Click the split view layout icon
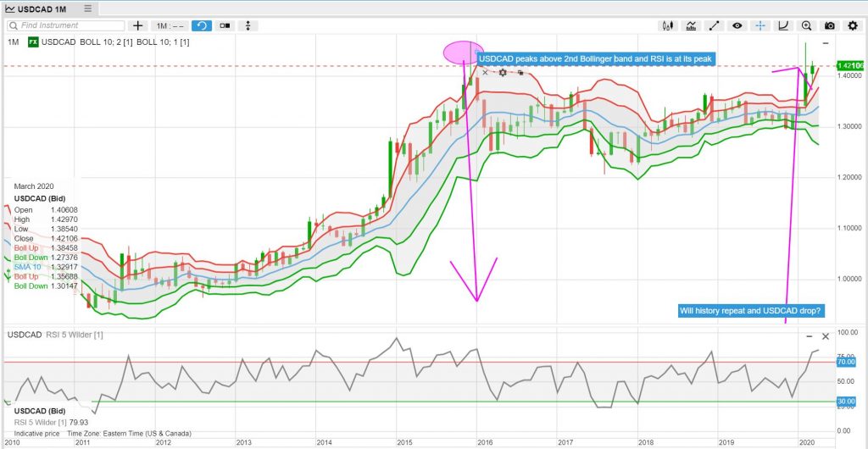Image resolution: width=868 pixels, height=449 pixels. (225, 26)
